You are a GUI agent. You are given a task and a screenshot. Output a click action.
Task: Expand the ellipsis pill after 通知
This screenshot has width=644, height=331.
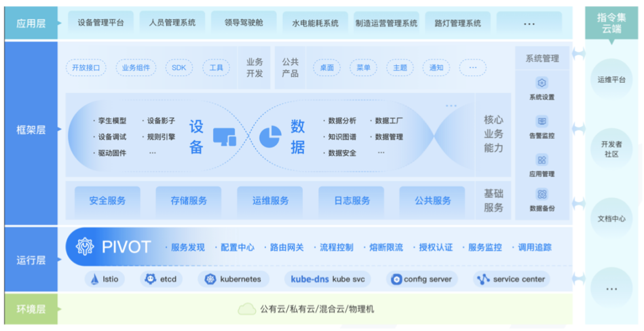(x=472, y=68)
